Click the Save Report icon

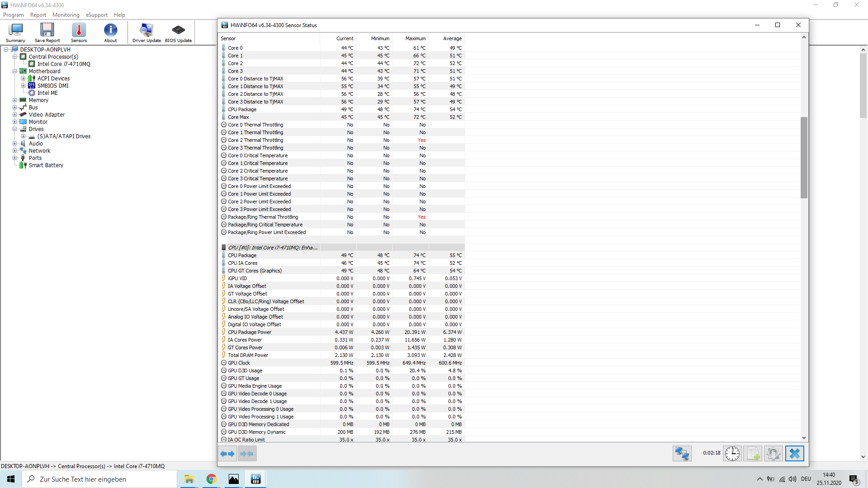click(47, 33)
